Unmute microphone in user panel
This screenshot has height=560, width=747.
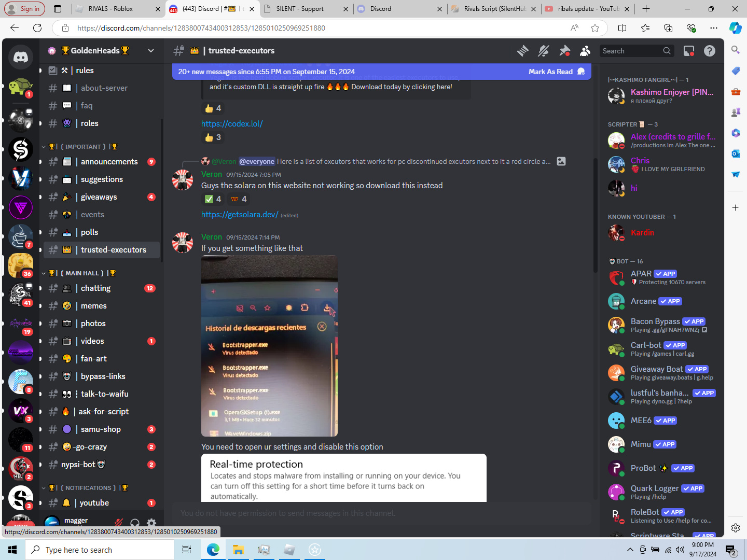tap(118, 523)
